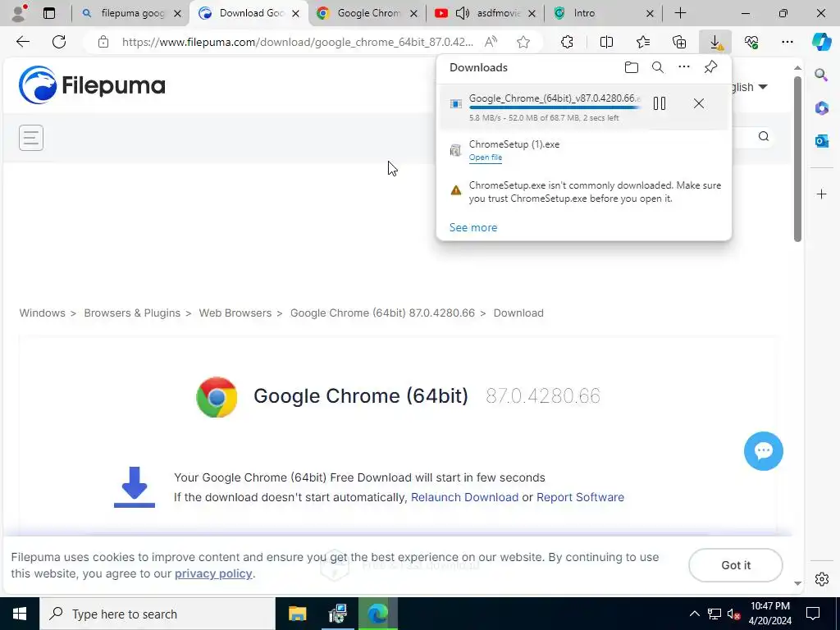
Task: Click the address bar URL
Action: (297, 42)
